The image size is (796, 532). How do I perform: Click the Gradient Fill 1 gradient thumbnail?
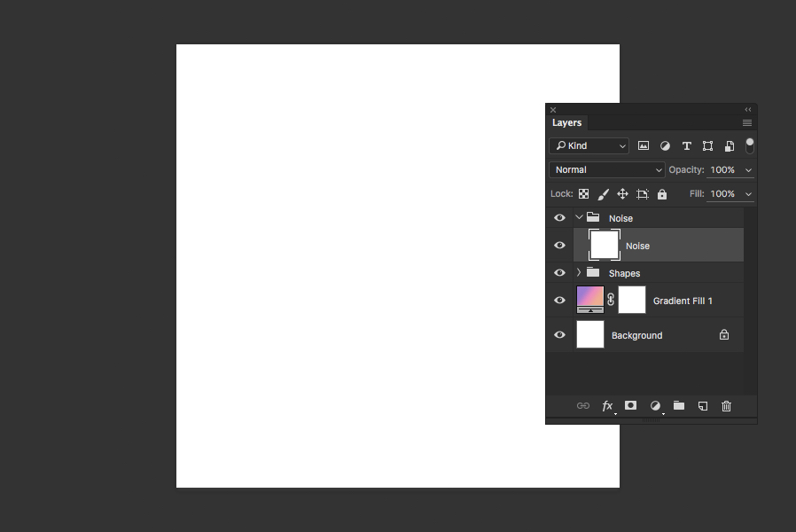[589, 300]
